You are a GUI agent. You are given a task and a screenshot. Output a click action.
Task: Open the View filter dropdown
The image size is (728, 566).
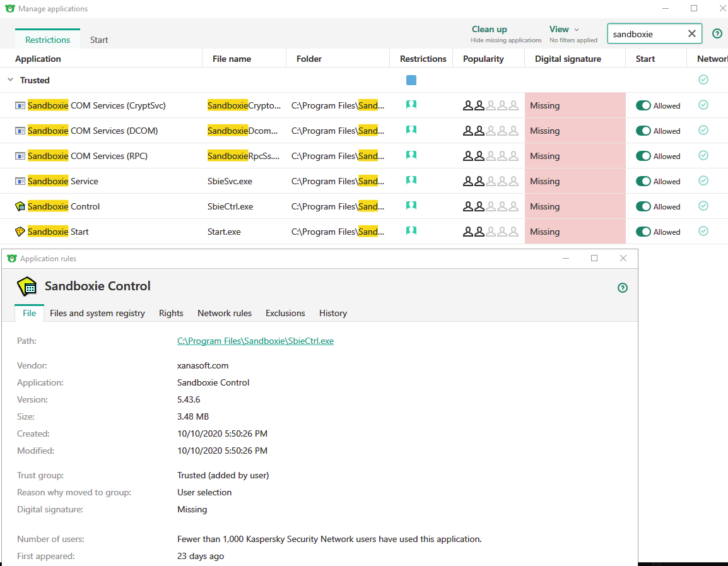[564, 30]
